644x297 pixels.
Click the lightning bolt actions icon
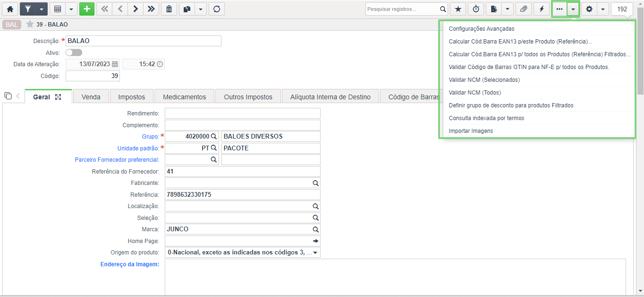click(542, 9)
